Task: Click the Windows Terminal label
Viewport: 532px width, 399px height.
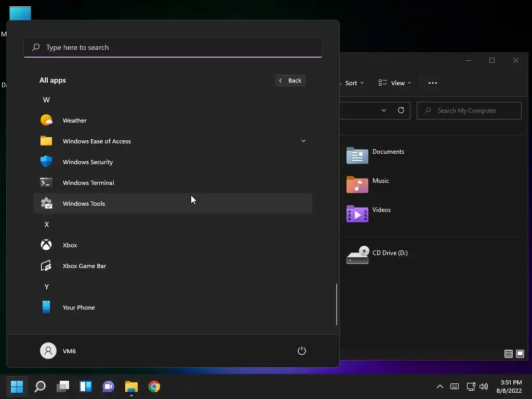Action: pyautogui.click(x=88, y=182)
